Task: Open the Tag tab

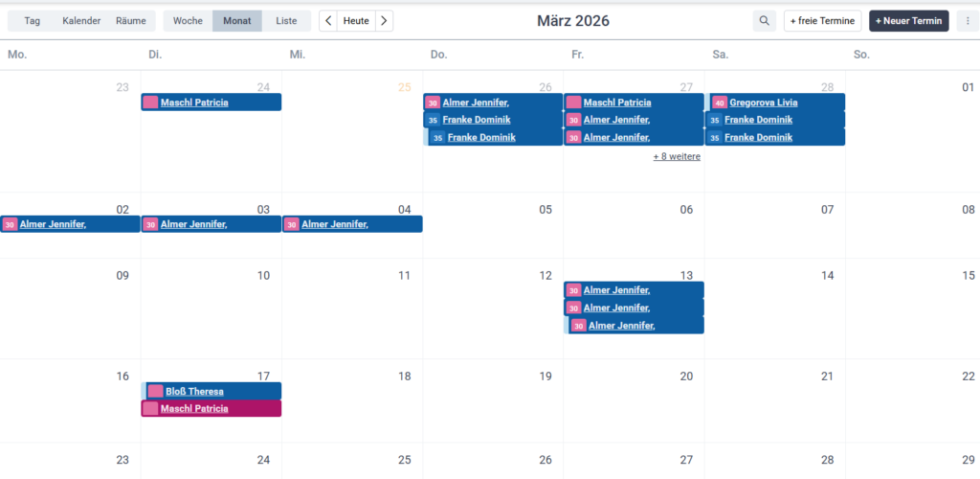Action: click(33, 21)
